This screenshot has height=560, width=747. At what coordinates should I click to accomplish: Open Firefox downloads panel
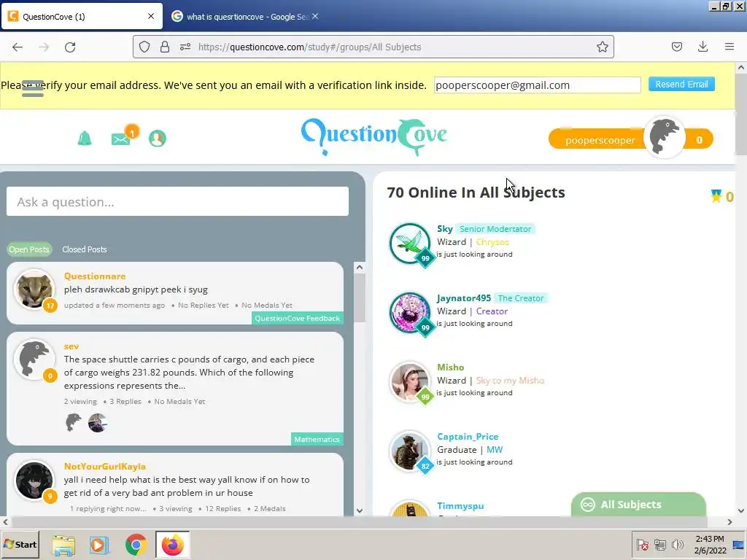(703, 47)
